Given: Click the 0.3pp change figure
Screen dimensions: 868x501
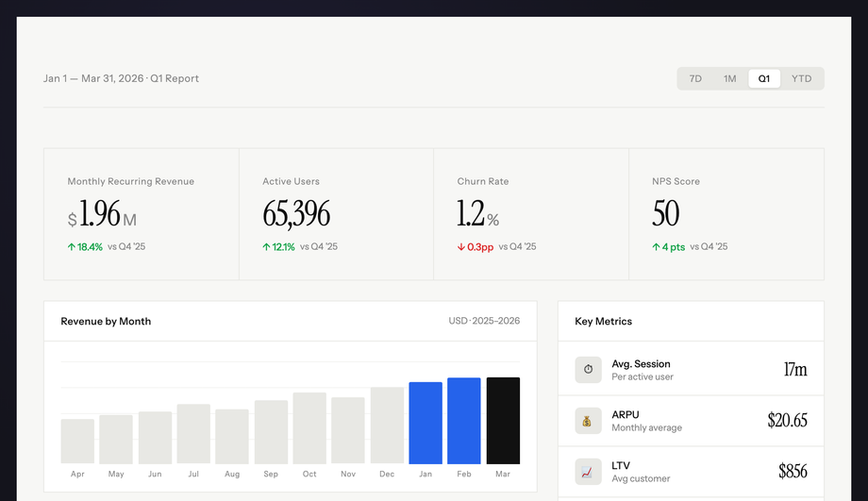Looking at the screenshot, I should [x=480, y=247].
